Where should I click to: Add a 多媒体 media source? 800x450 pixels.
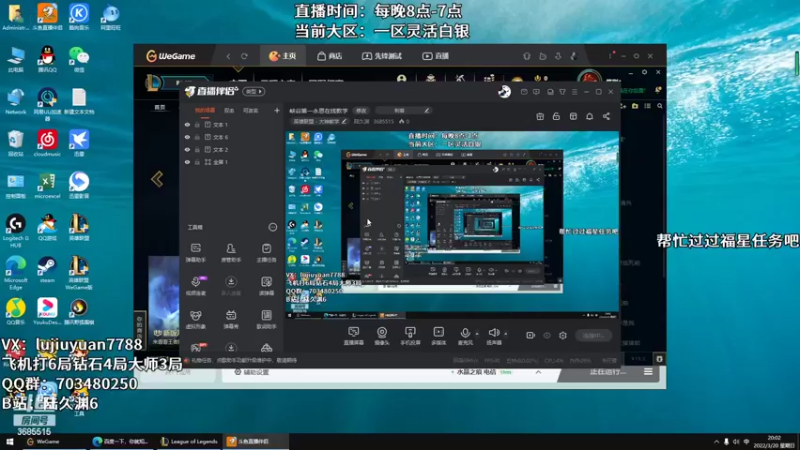tap(438, 336)
